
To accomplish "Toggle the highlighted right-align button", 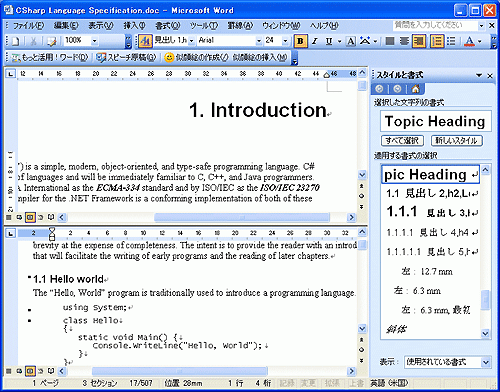I will click(x=419, y=41).
